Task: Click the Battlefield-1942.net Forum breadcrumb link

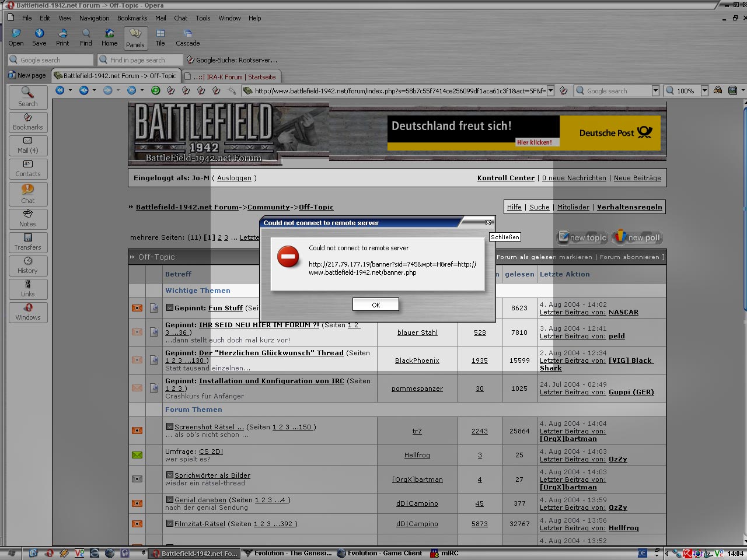Action: [x=187, y=207]
